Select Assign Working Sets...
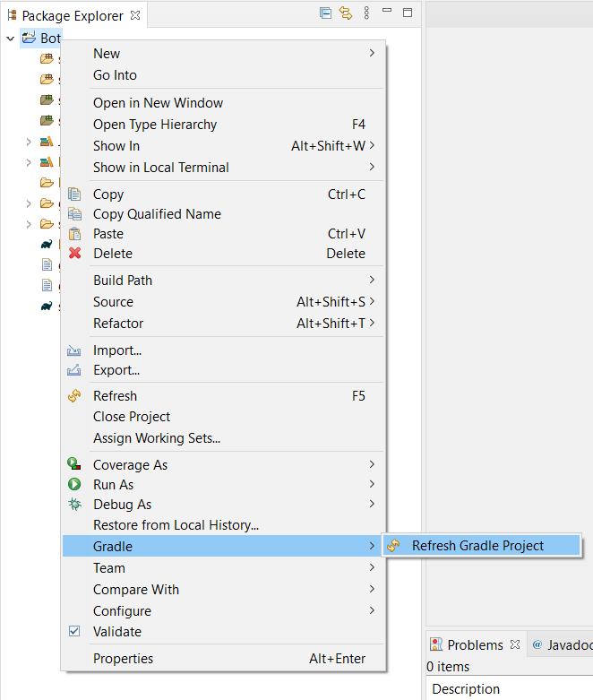Viewport: 593px width, 700px height. tap(223, 438)
